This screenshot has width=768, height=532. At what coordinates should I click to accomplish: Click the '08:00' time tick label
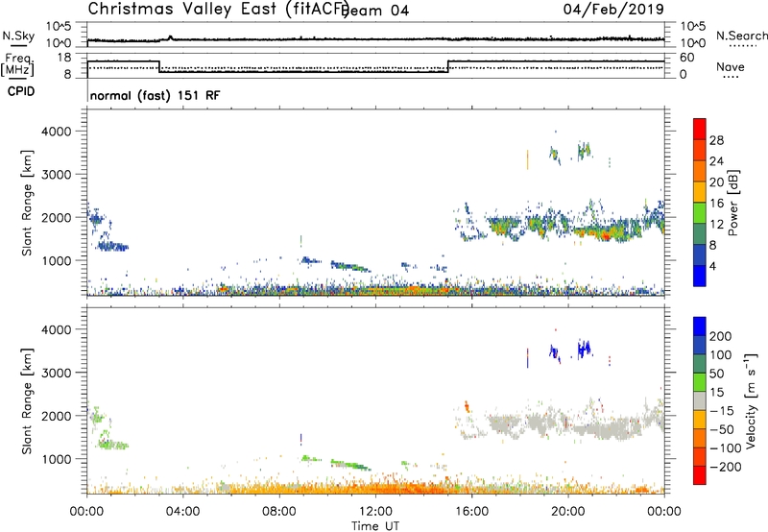279,512
